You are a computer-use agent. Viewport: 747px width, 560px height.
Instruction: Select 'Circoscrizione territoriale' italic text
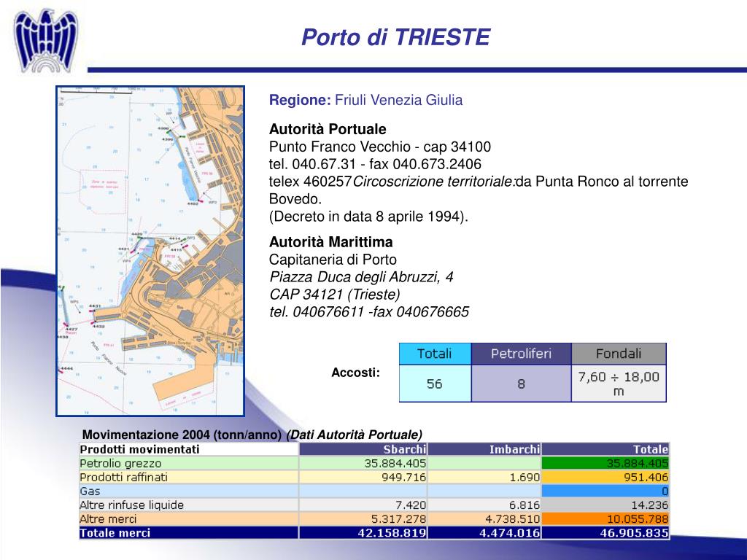tap(433, 182)
